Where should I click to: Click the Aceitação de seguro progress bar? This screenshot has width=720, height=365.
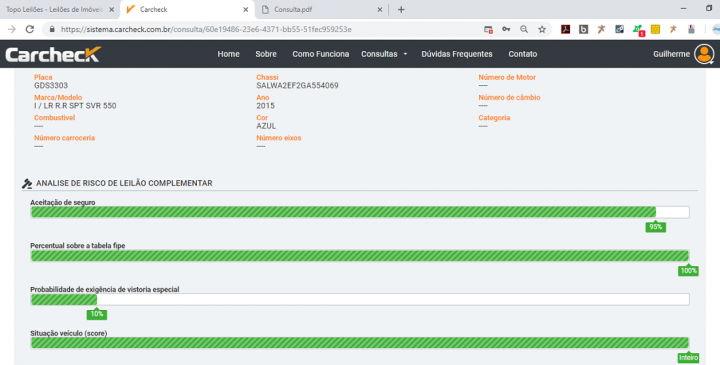pos(360,212)
